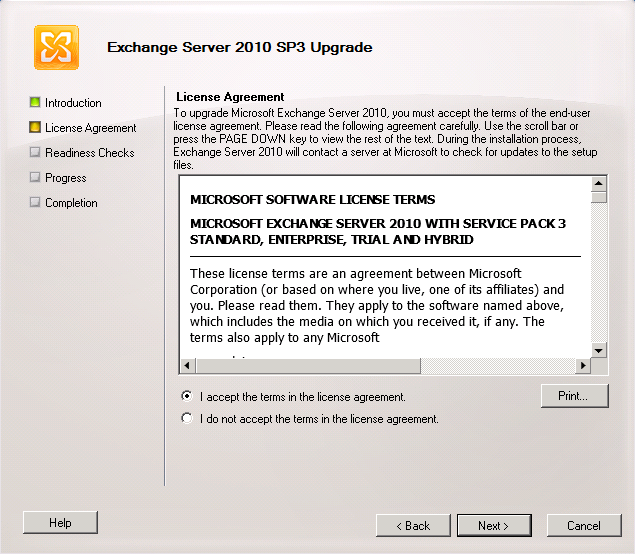Click the green Introduction step indicator
Screen dimensions: 635x554
pos(35,102)
